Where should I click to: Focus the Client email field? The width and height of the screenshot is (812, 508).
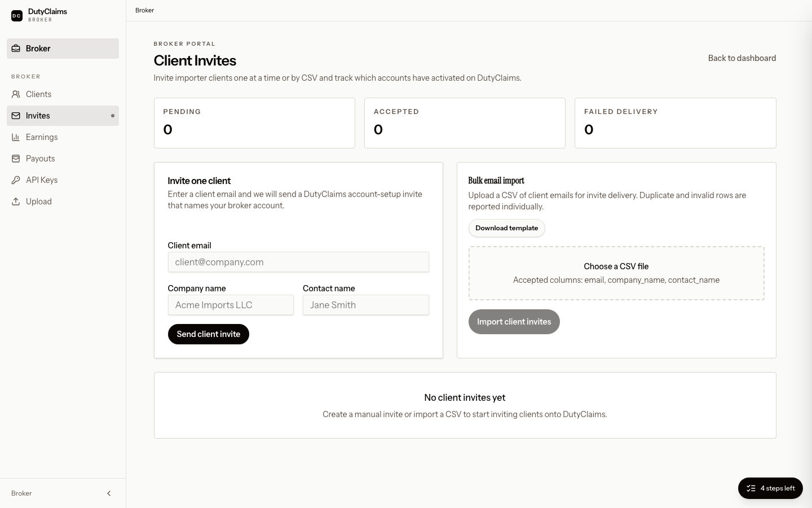(x=298, y=262)
